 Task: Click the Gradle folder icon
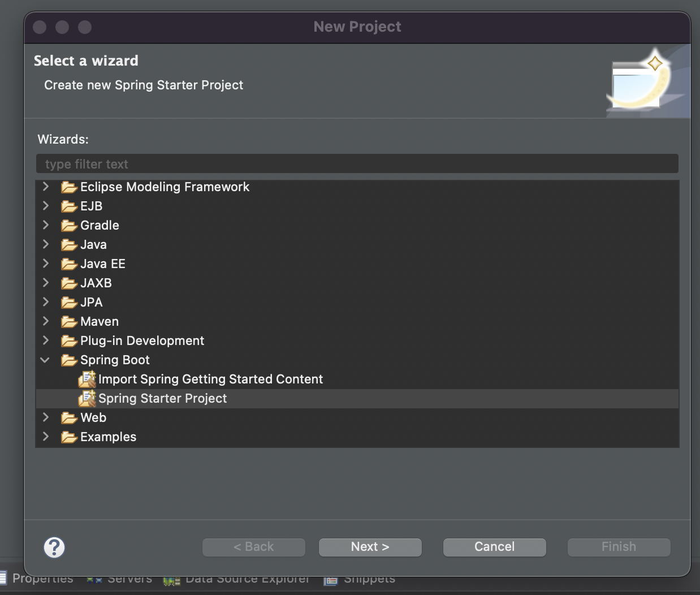tap(69, 226)
